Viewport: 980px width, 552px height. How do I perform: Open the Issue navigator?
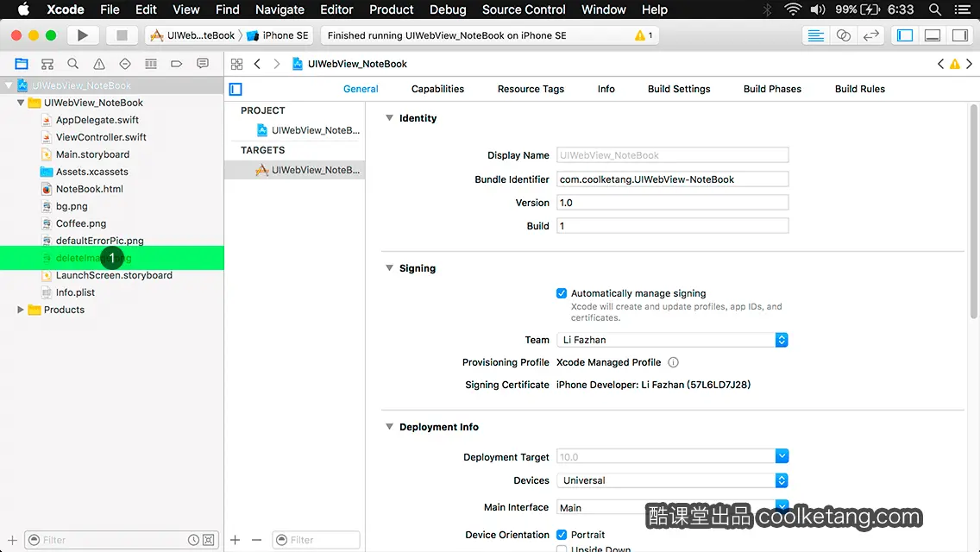pos(98,64)
